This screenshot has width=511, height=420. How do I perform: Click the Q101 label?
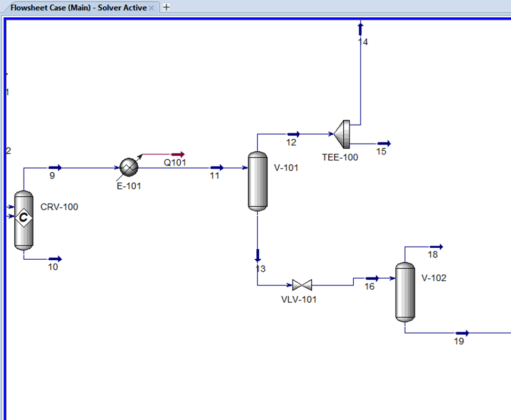pos(175,162)
